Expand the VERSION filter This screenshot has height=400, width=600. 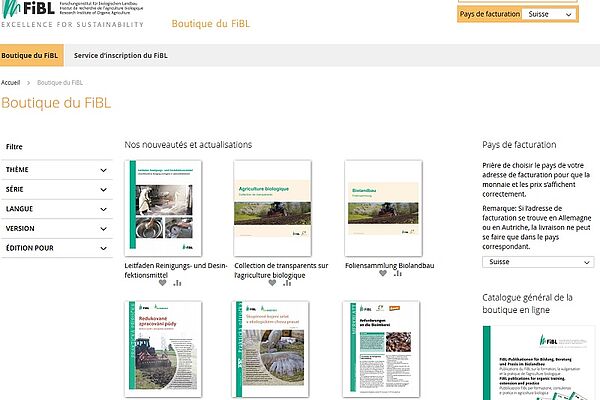[57, 229]
